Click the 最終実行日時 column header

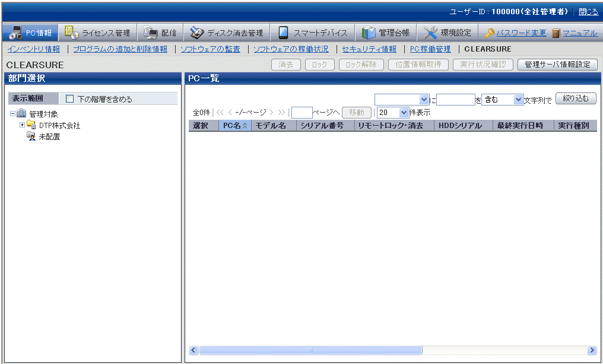click(523, 126)
